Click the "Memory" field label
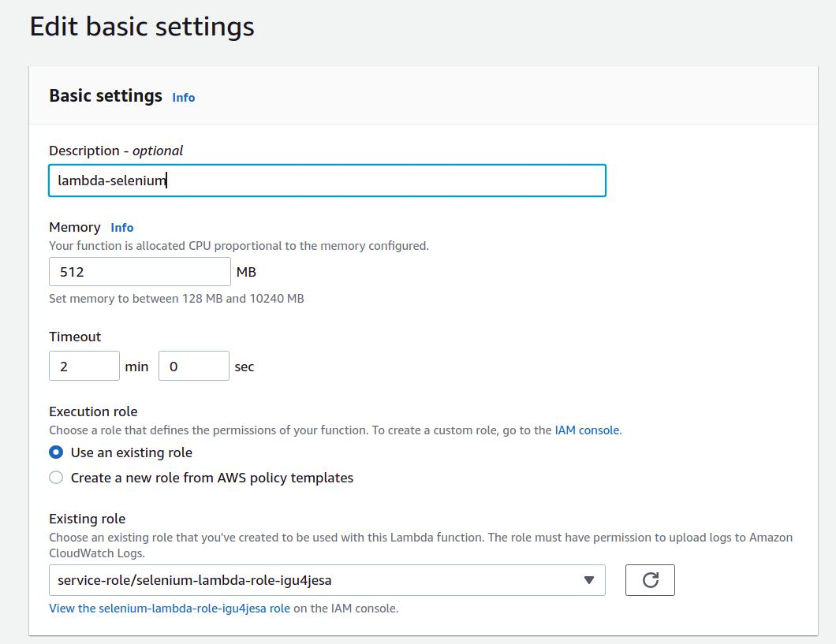The width and height of the screenshot is (836, 644). (x=75, y=227)
